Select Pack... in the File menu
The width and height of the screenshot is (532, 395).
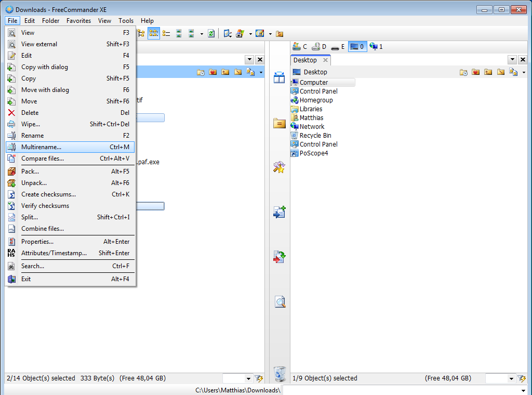tap(70, 172)
